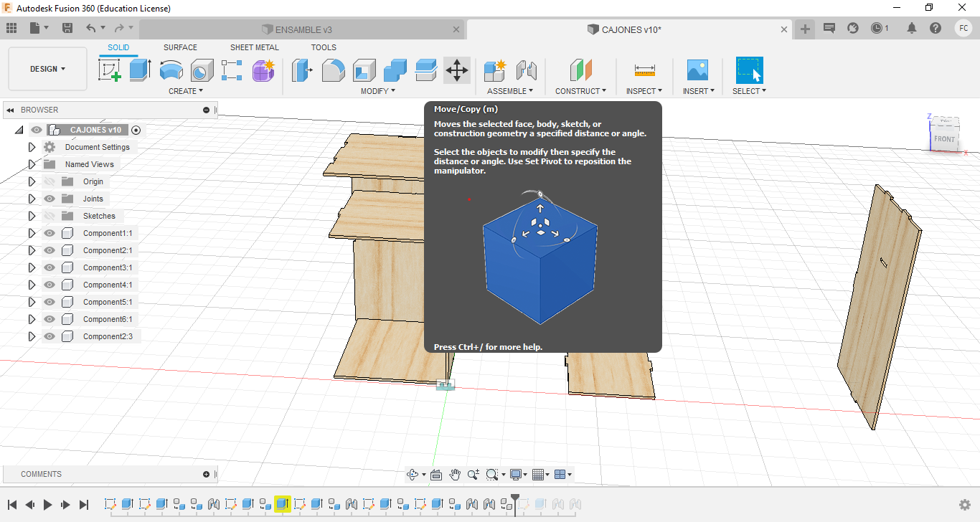Screen dimensions: 980x522
Task: Toggle visibility of Component5:1
Action: pos(50,302)
